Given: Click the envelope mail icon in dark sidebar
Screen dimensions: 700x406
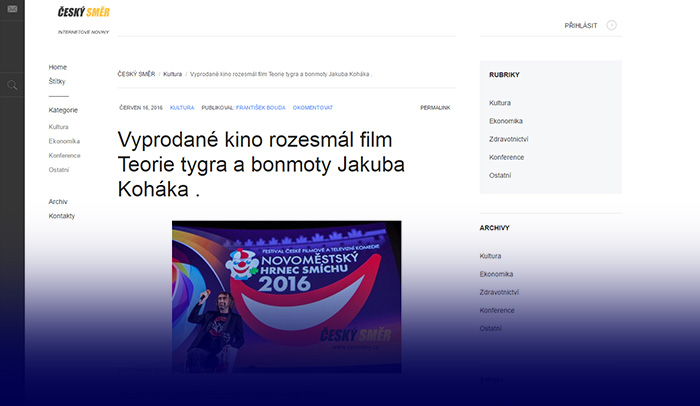Looking at the screenshot, I should point(12,9).
